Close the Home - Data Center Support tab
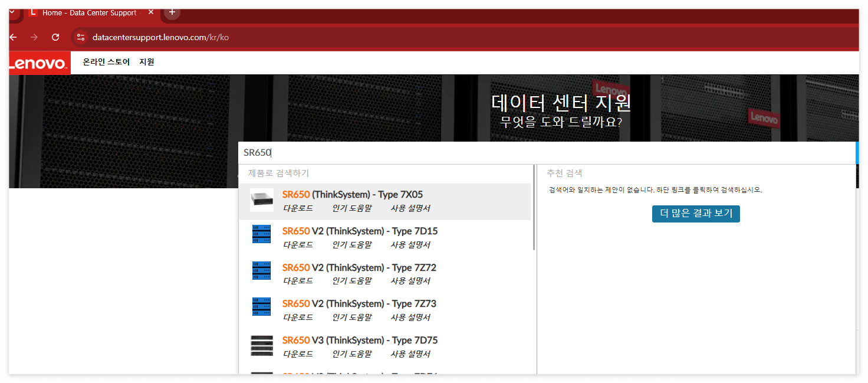The image size is (868, 383). [152, 12]
